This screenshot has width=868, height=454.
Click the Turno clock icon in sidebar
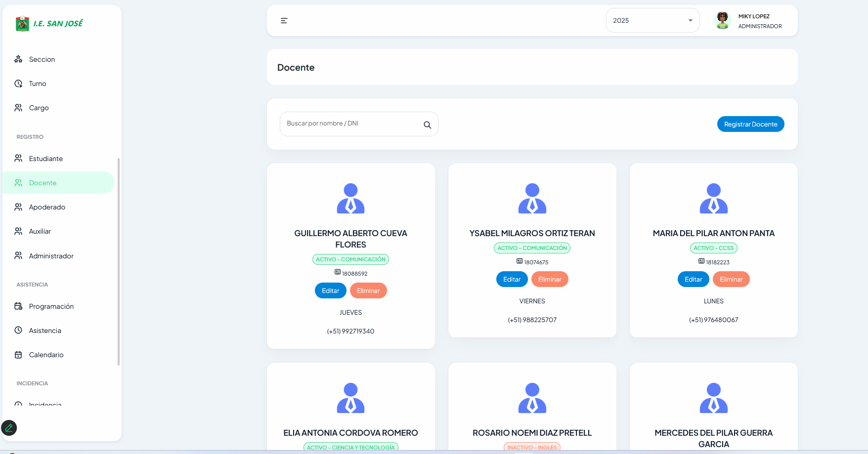18,83
